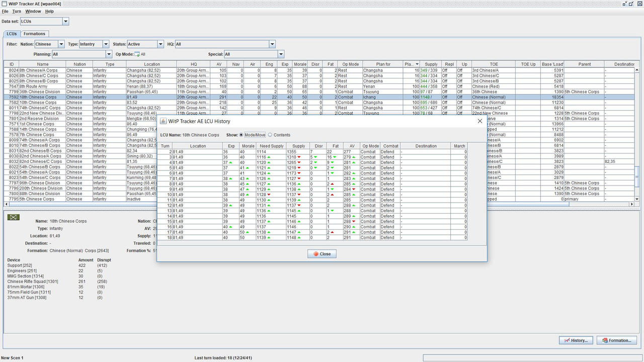Screen dimensions: 644x362
Task: Click the Close button in LCU History
Action: [x=322, y=254]
